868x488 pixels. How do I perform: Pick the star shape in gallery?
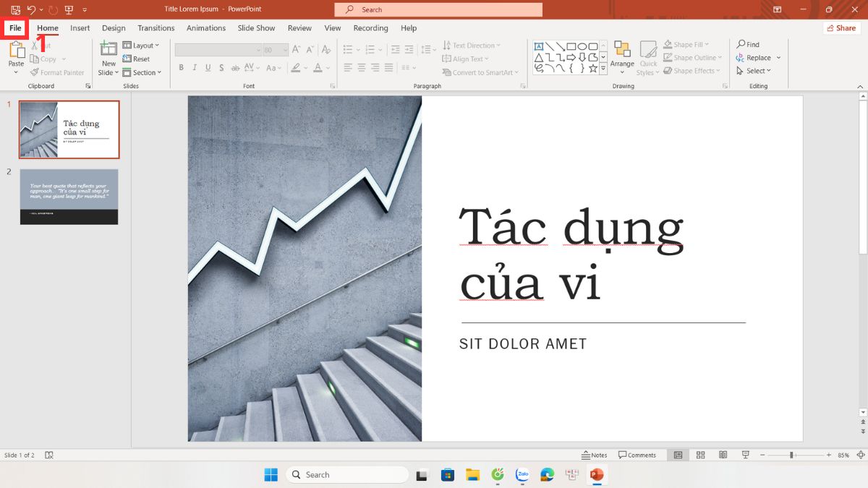pyautogui.click(x=593, y=68)
